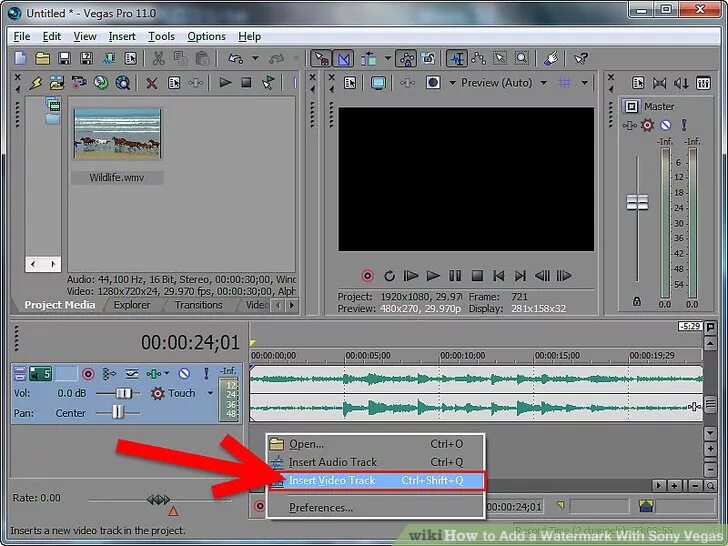728x546 pixels.
Task: Choose Open... in the context menu
Action: coord(376,444)
